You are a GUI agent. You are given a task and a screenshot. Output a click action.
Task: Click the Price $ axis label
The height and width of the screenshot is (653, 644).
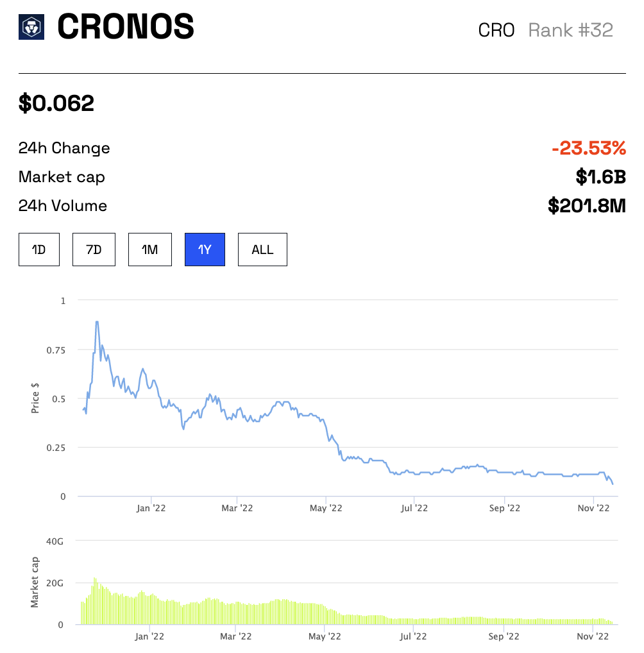point(35,398)
